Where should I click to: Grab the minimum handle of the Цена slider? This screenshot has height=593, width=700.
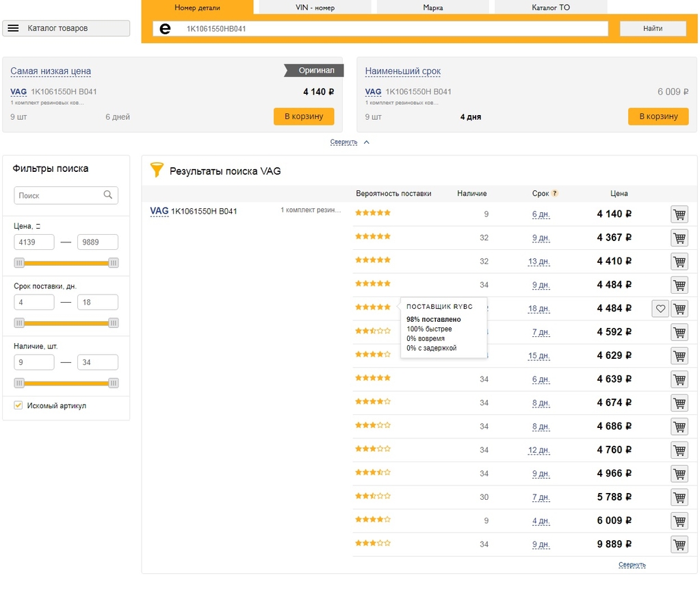(x=18, y=263)
